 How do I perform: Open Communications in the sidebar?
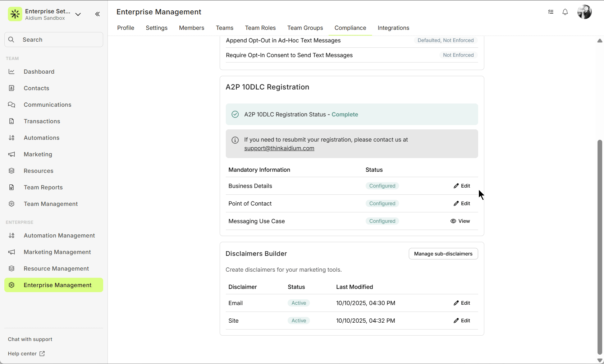click(47, 105)
